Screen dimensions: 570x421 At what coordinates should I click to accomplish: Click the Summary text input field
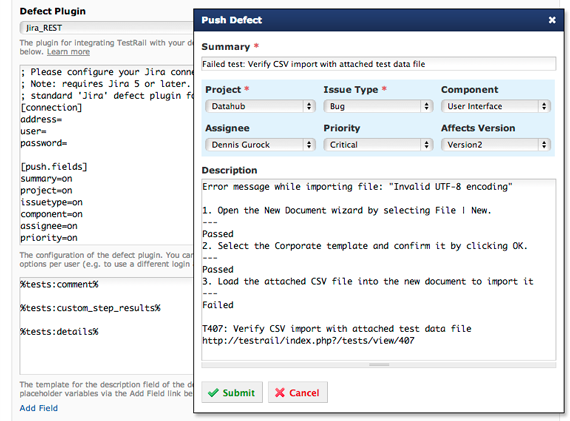(378, 64)
